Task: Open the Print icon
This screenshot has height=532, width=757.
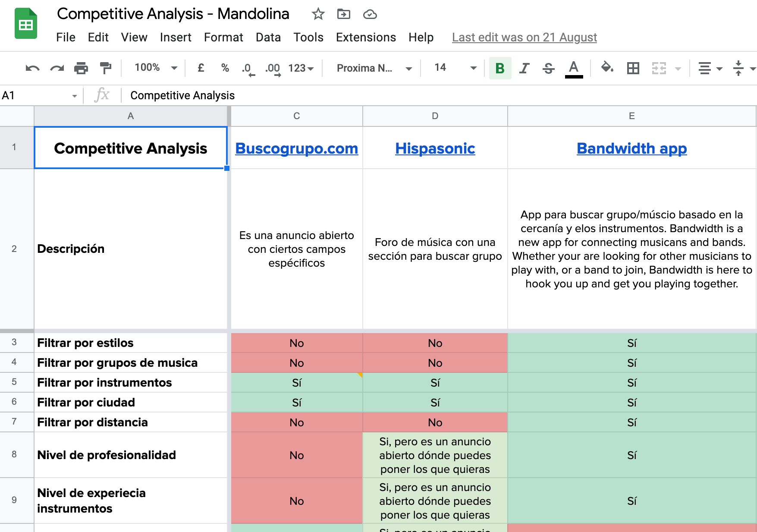Action: point(81,68)
